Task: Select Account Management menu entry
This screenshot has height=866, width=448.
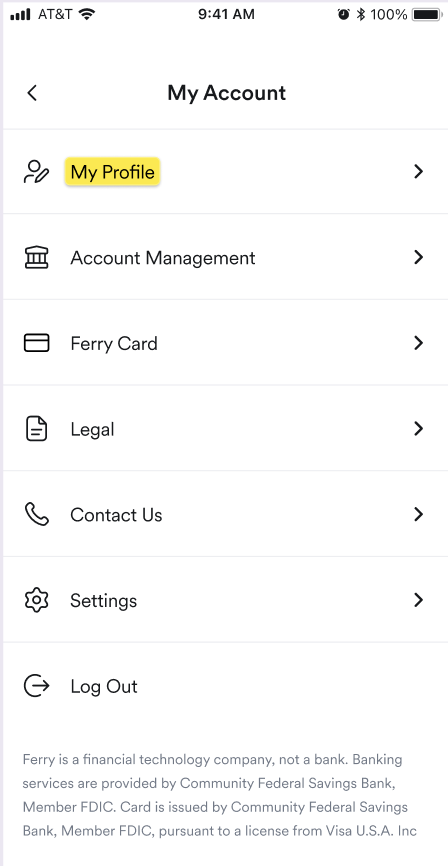Action: pos(162,258)
